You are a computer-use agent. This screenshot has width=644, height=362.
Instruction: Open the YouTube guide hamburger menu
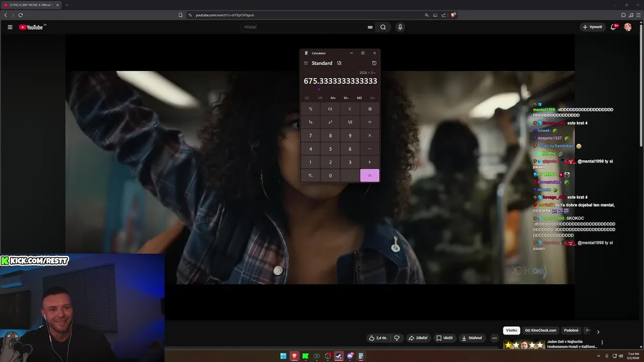10,27
